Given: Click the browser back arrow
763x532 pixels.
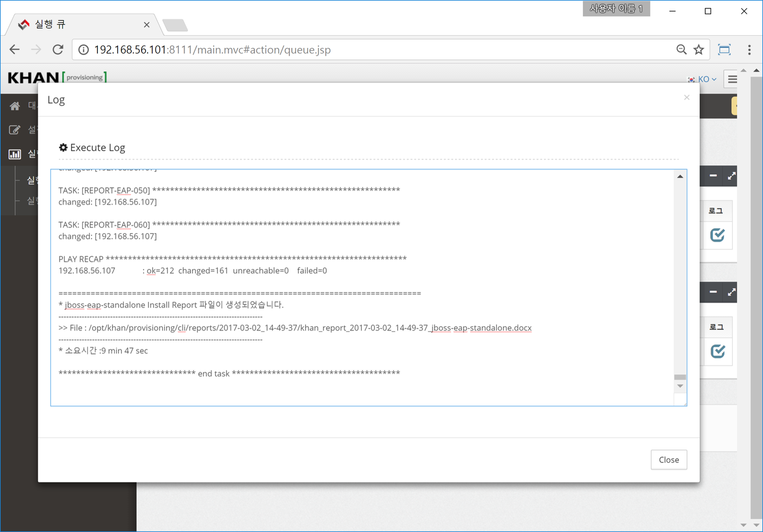Looking at the screenshot, I should 15,49.
